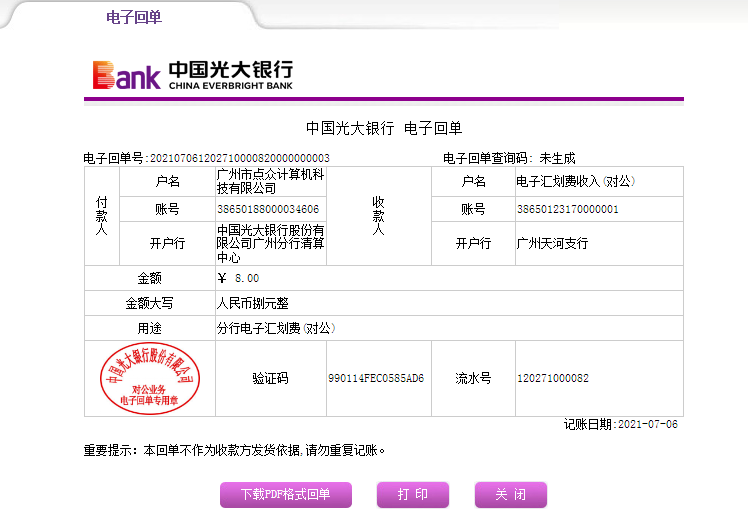The height and width of the screenshot is (524, 748).
Task: Click the verification code 990114FEC0585AD6
Action: pos(376,379)
